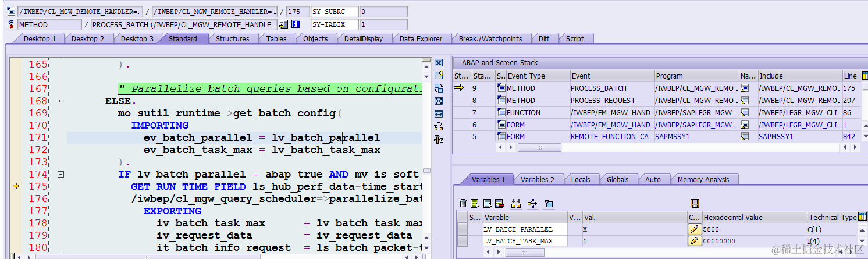The height and width of the screenshot is (259, 868).
Task: Click the display object icon beside PROCESS_BATCH field
Action: tap(283, 24)
